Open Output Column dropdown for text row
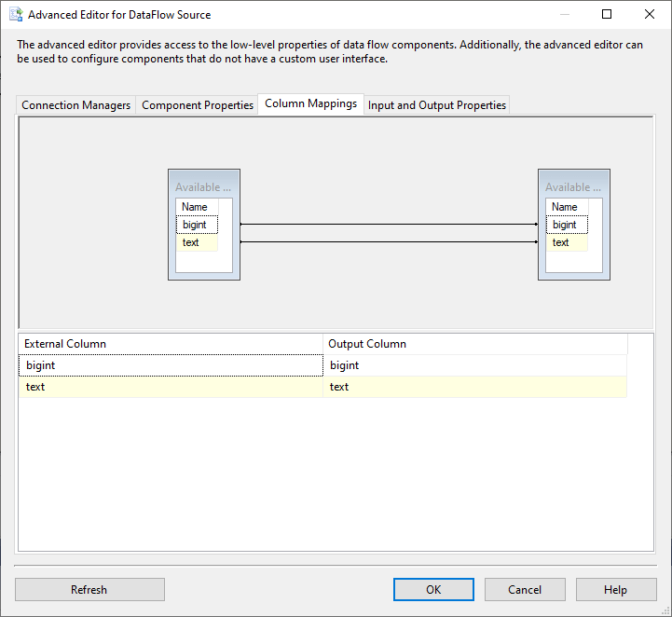Image resolution: width=672 pixels, height=617 pixels. coord(474,387)
